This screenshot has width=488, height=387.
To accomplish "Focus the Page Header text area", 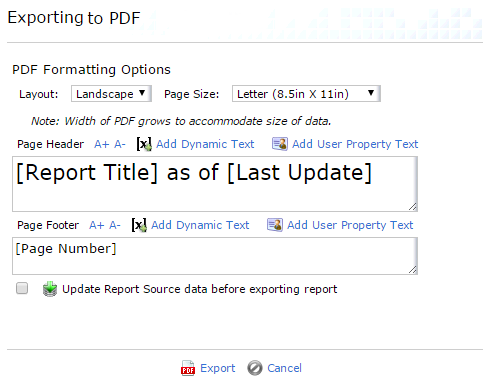I will click(215, 184).
